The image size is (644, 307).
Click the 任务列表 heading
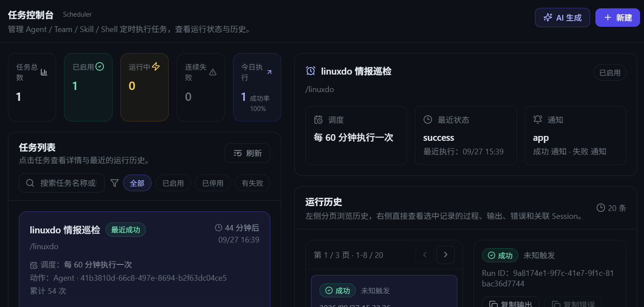tap(37, 147)
